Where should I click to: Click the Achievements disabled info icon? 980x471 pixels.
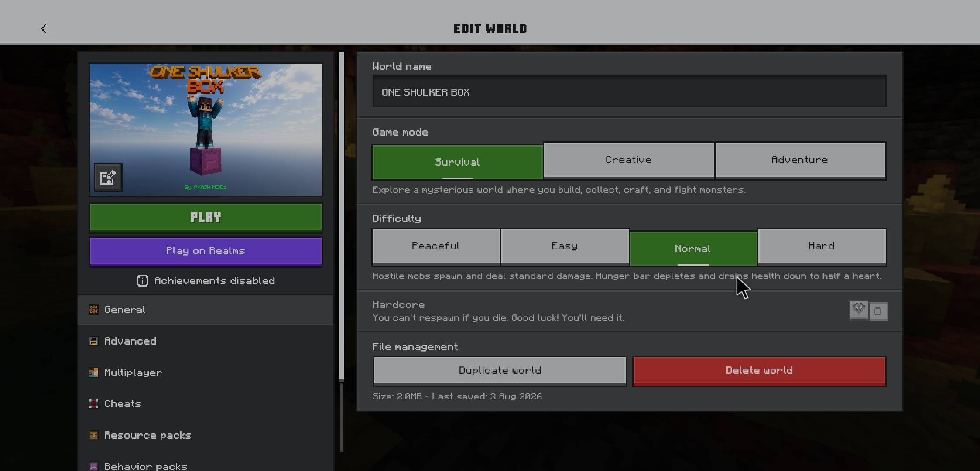pyautogui.click(x=142, y=281)
